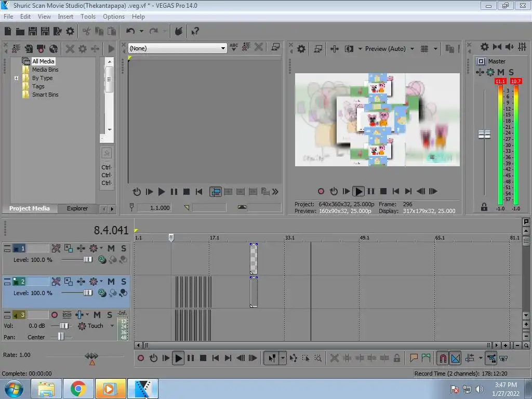This screenshot has width=532, height=399.
Task: Adjust track 1 Level slider
Action: tap(87, 260)
